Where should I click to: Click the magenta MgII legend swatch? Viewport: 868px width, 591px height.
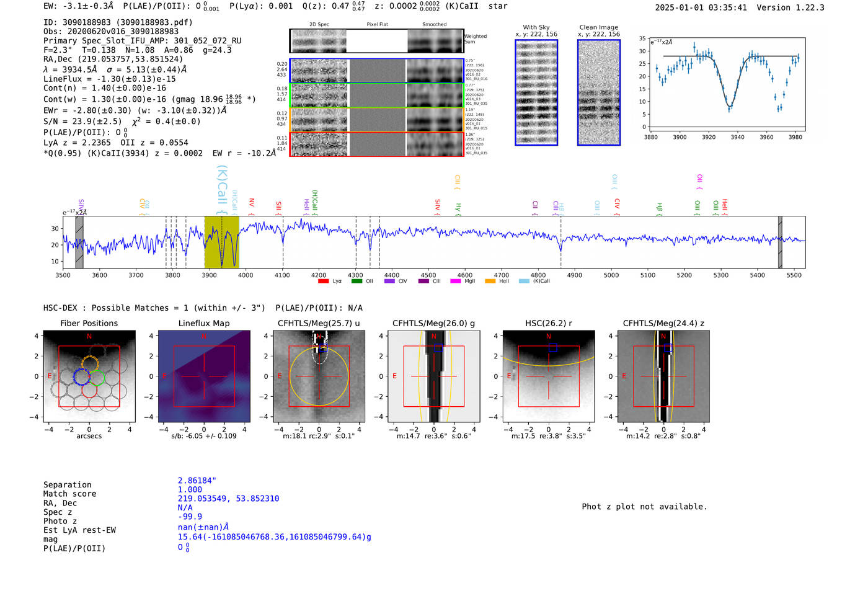point(456,281)
